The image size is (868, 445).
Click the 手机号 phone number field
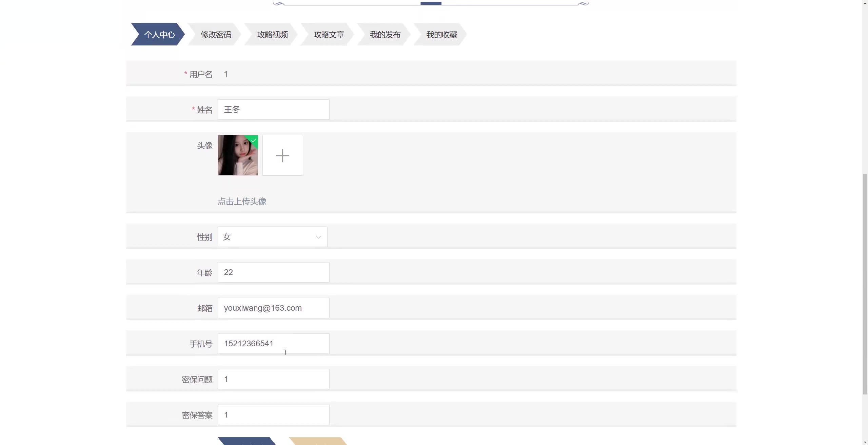[x=273, y=344]
